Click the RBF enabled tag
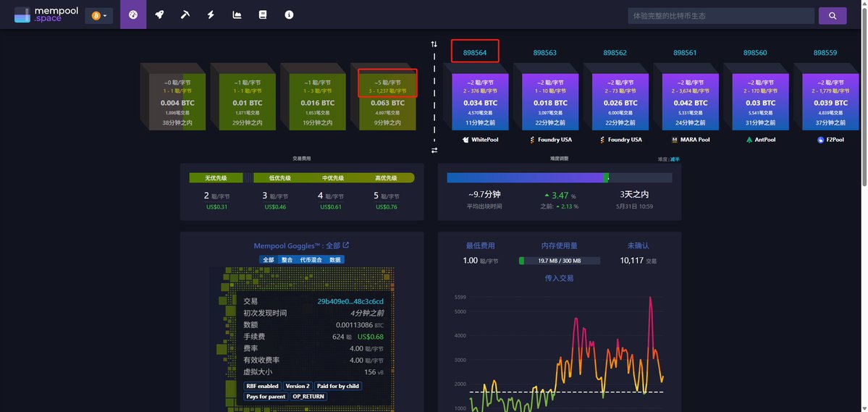Viewport: 868px width, 412px height. point(262,386)
